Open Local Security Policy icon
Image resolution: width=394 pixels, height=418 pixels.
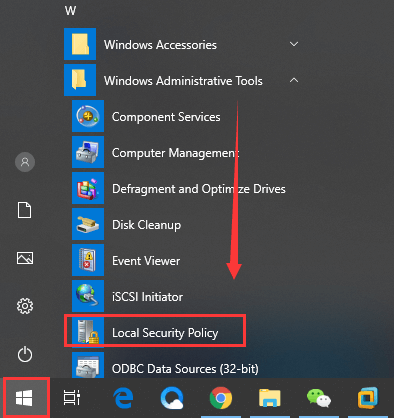point(88,332)
